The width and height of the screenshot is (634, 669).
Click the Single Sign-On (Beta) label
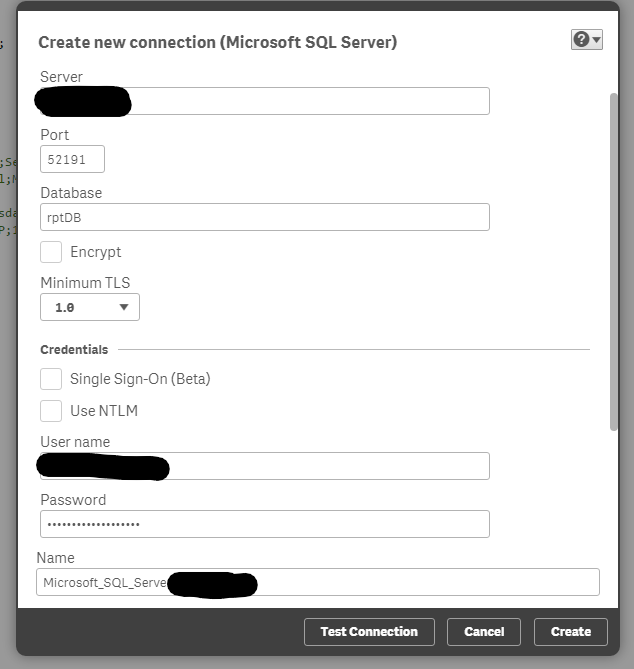140,379
